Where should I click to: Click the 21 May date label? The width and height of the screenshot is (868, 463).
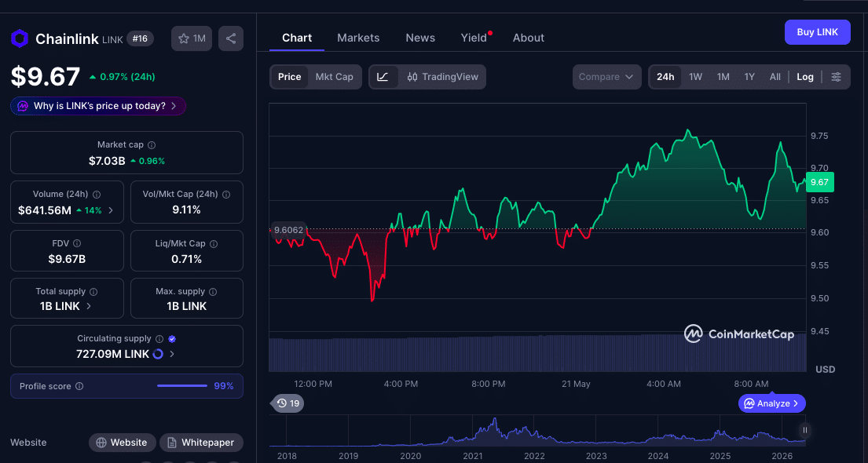point(576,383)
